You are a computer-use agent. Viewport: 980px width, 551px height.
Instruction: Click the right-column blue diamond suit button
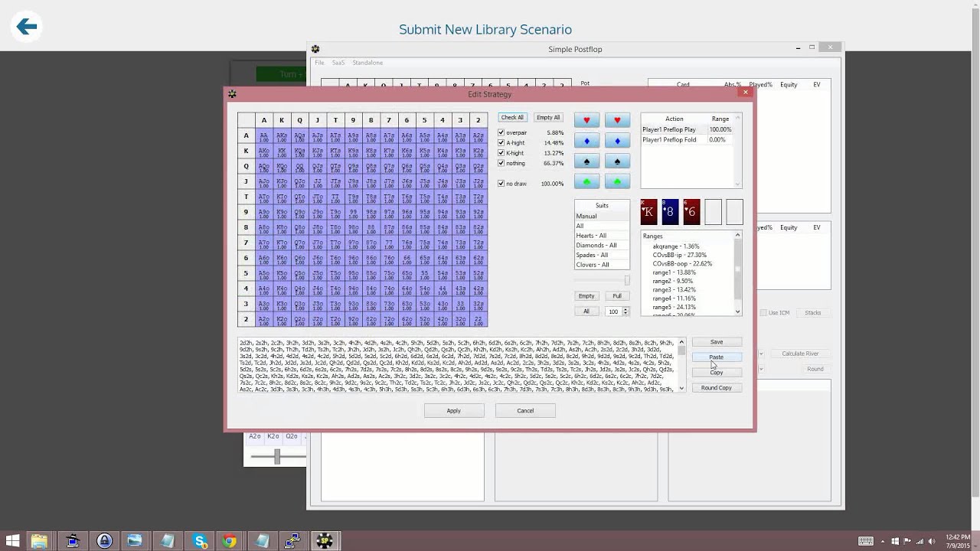tap(617, 141)
